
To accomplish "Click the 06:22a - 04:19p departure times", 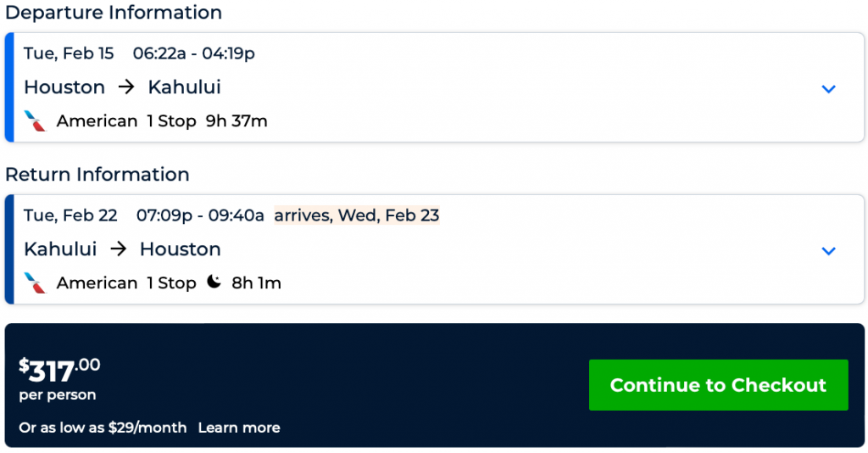I will 194,53.
